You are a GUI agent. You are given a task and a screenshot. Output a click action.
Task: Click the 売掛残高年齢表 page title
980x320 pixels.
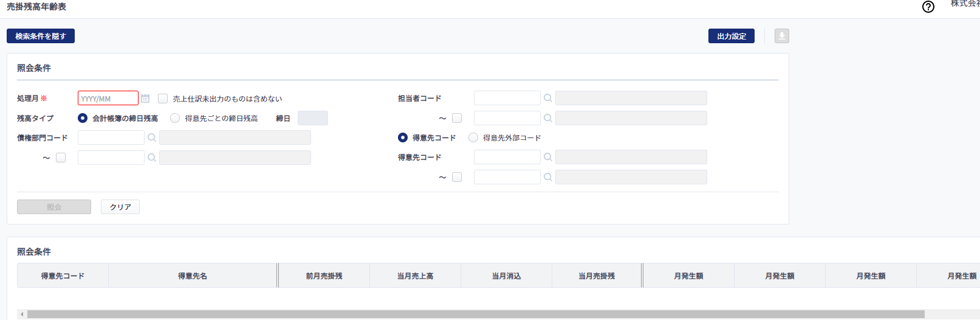[x=36, y=7]
